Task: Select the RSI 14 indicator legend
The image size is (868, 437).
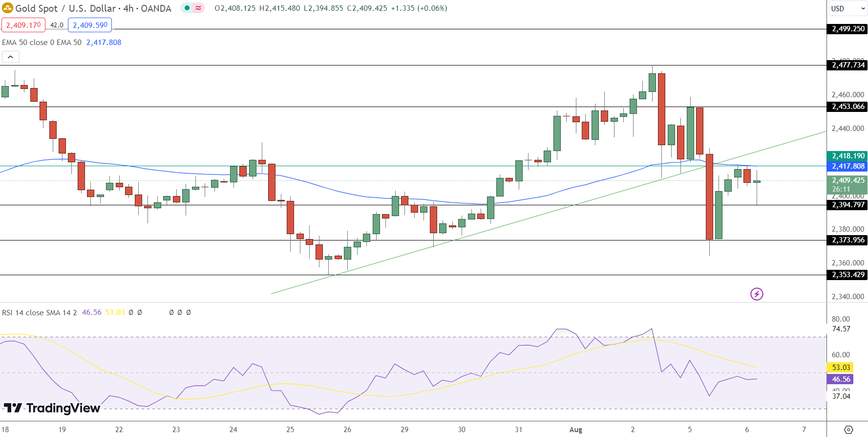Action: tap(39, 312)
